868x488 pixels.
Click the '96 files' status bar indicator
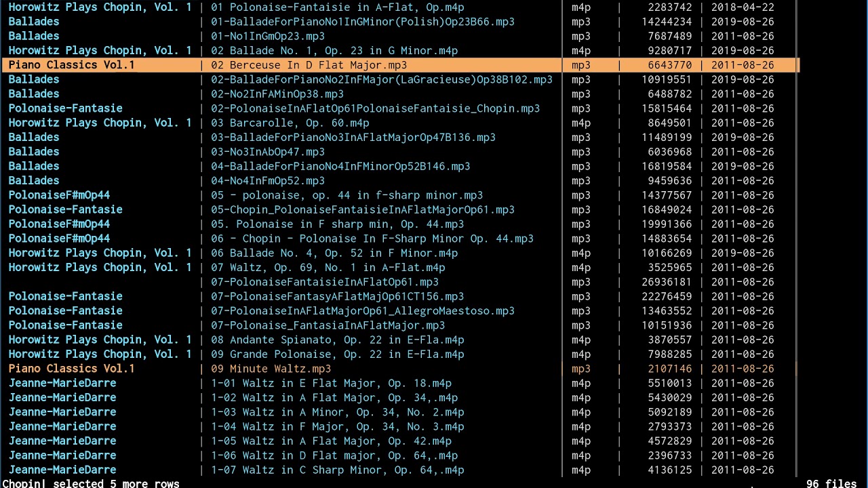pyautogui.click(x=831, y=483)
